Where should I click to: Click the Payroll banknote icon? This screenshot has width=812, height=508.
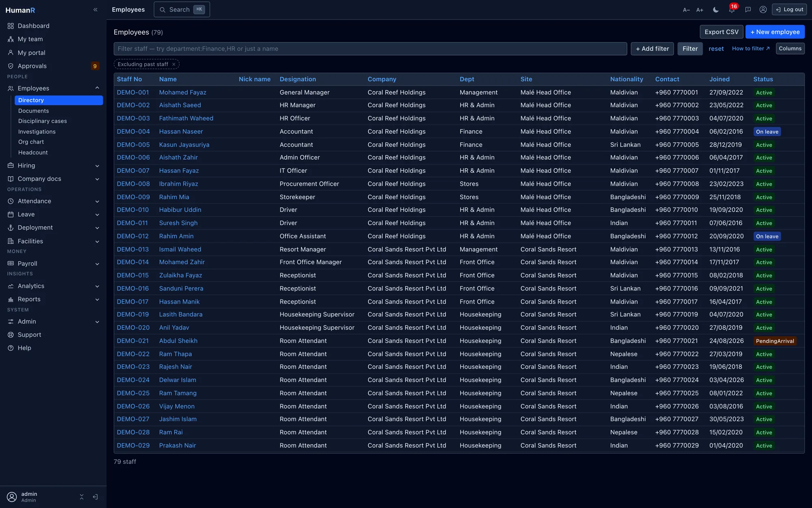pyautogui.click(x=11, y=263)
